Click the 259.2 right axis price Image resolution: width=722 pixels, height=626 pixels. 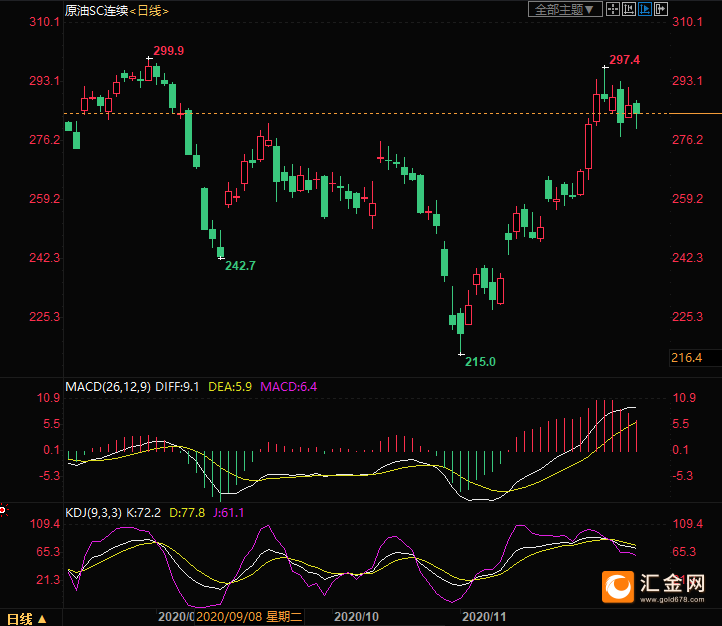[687, 198]
